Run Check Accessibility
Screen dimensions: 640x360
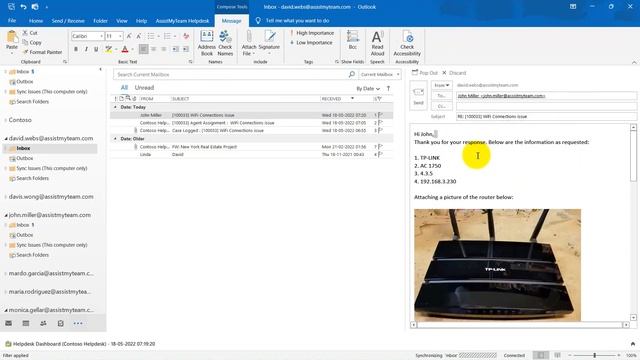407,43
